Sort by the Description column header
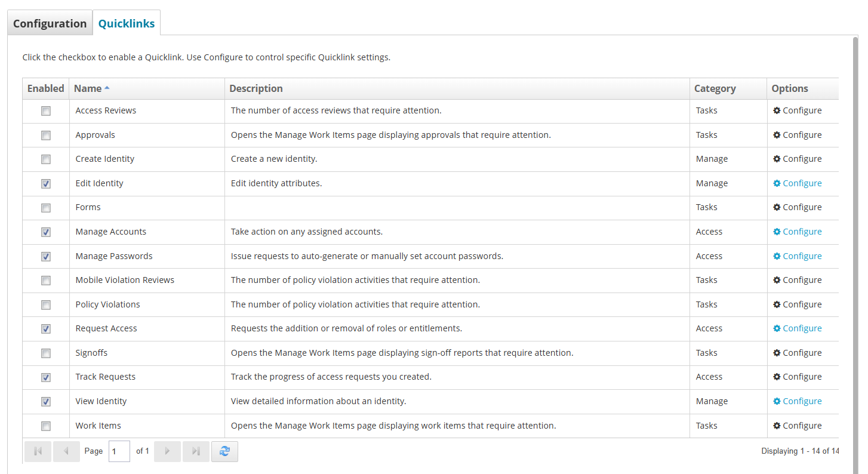868x474 pixels. pos(256,88)
